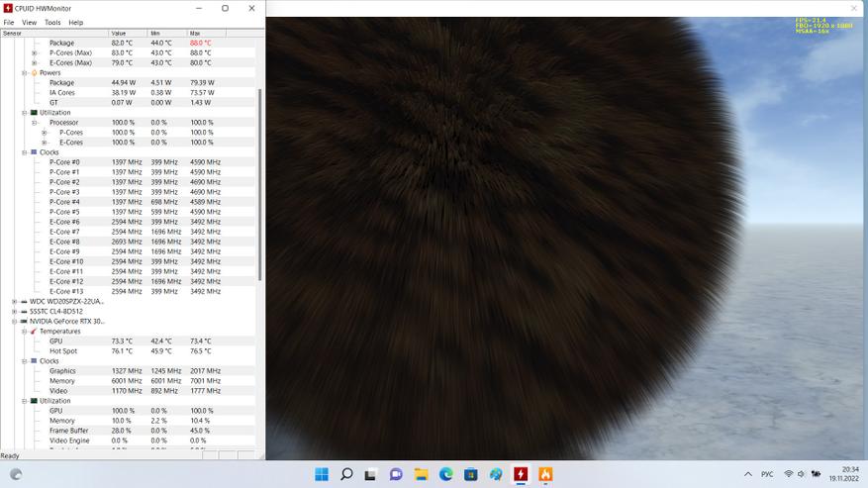Click the HWMonitor vertical scrollbar thumb
868x488 pixels.
259,184
